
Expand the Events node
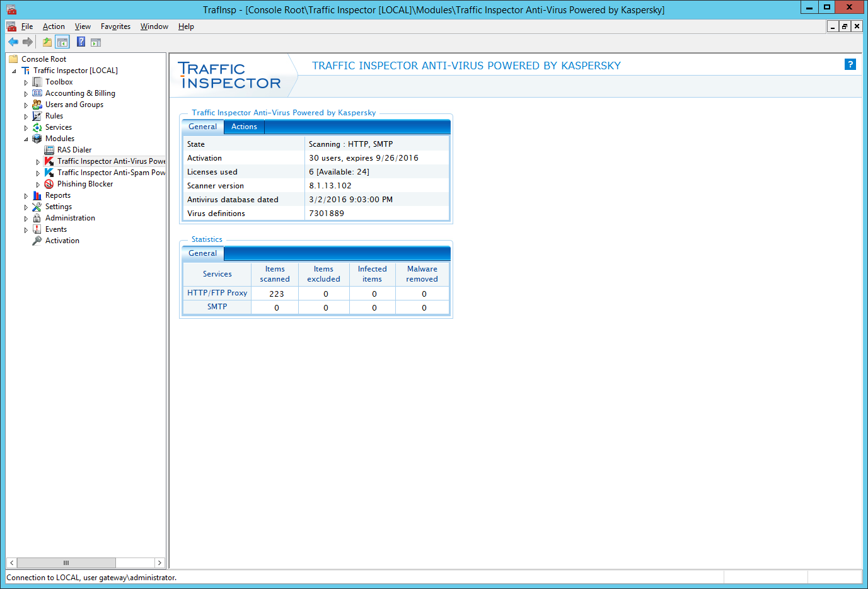click(x=26, y=230)
